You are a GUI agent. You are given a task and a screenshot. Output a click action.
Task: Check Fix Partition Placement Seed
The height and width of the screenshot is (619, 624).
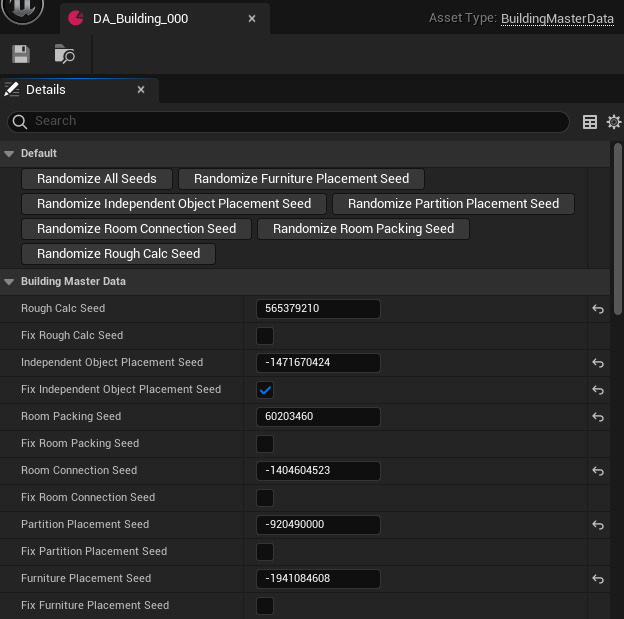(265, 552)
